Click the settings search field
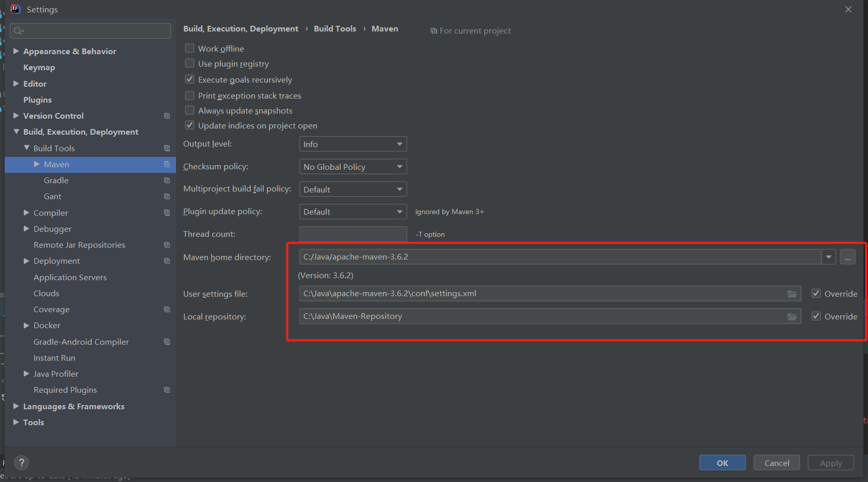The width and height of the screenshot is (868, 482). [x=91, y=31]
